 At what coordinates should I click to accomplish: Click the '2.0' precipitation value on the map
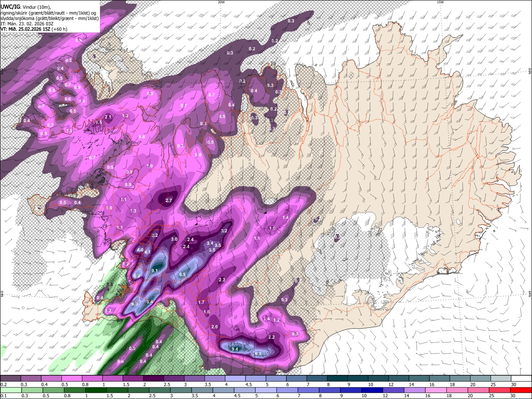pyautogui.click(x=214, y=327)
